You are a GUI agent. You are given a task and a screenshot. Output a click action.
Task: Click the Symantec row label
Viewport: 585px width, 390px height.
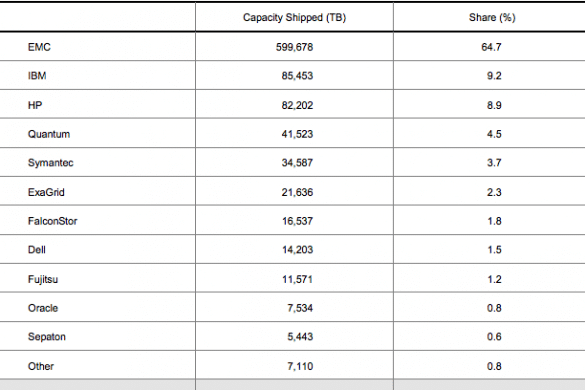click(x=50, y=163)
